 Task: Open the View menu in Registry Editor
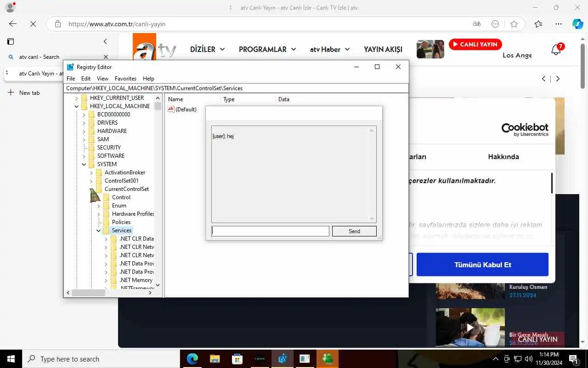coord(102,79)
